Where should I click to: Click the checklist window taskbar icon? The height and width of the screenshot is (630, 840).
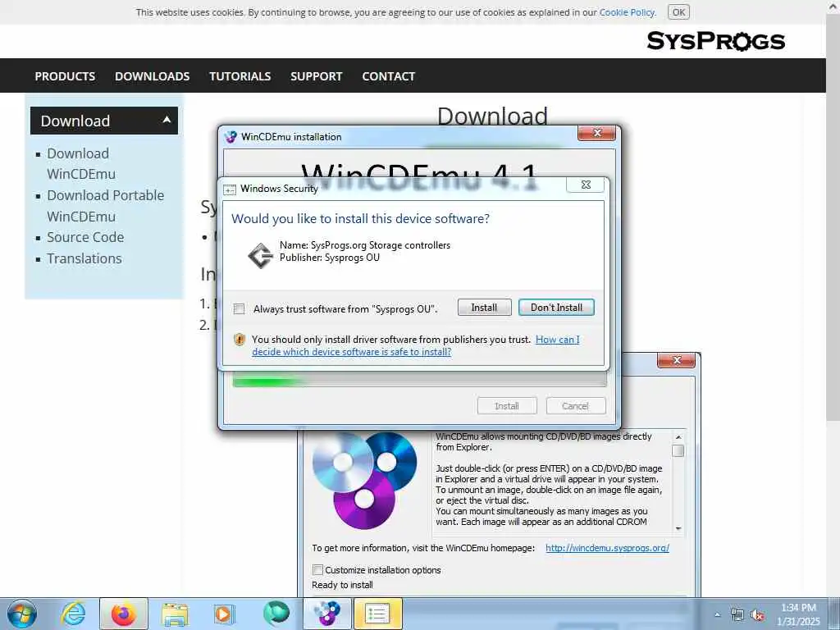tap(377, 614)
